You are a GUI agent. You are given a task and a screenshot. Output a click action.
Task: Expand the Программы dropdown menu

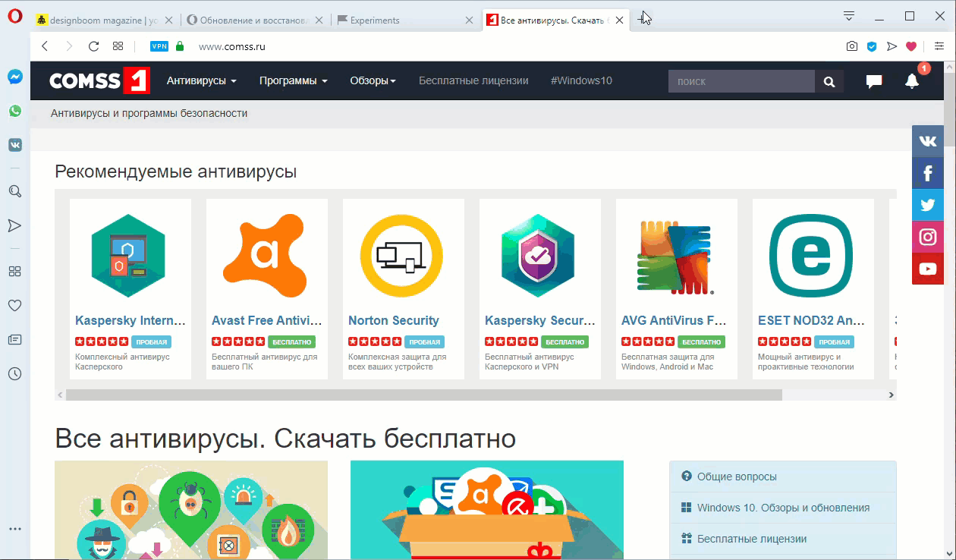(294, 80)
